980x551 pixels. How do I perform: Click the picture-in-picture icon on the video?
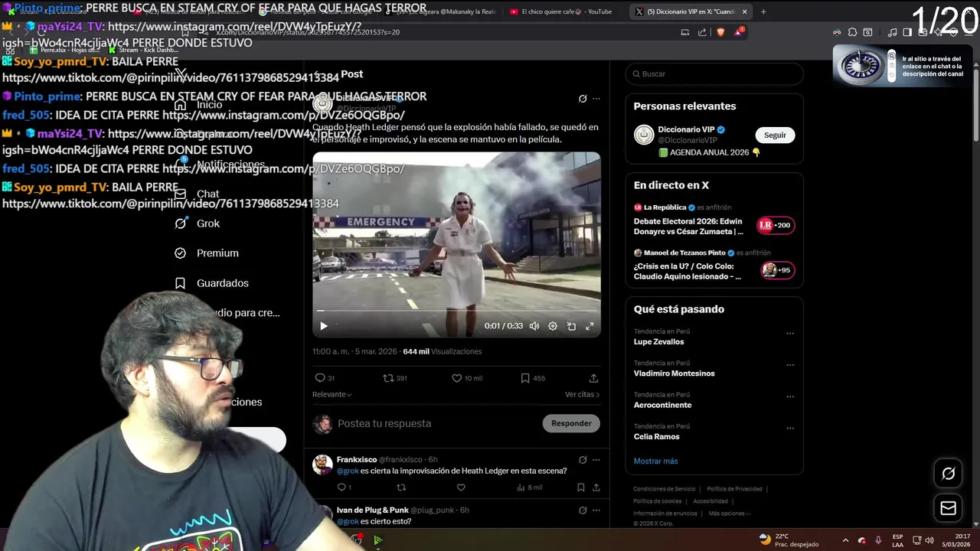click(571, 326)
